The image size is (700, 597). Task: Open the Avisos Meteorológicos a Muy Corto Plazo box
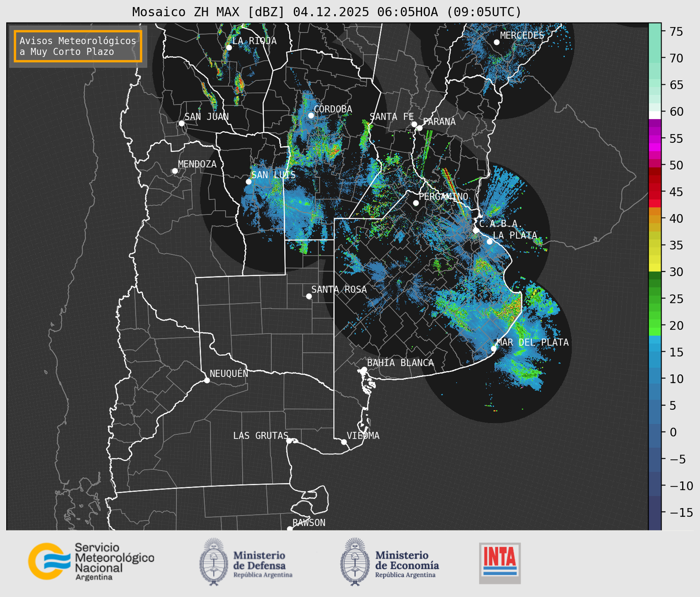point(78,46)
